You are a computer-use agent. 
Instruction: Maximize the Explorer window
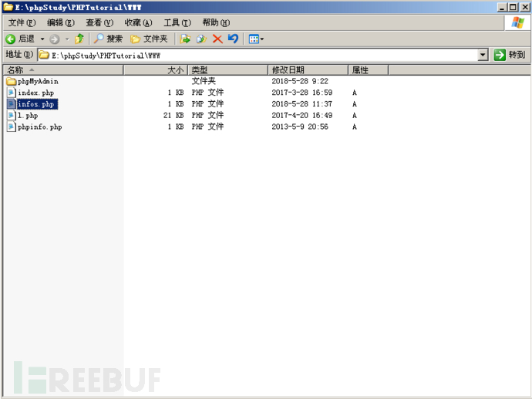click(513, 7)
